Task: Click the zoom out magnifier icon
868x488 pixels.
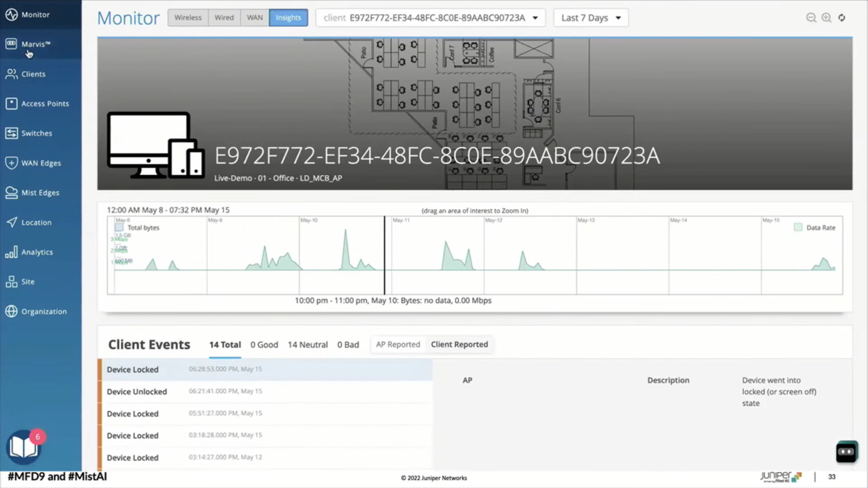Action: pyautogui.click(x=811, y=18)
